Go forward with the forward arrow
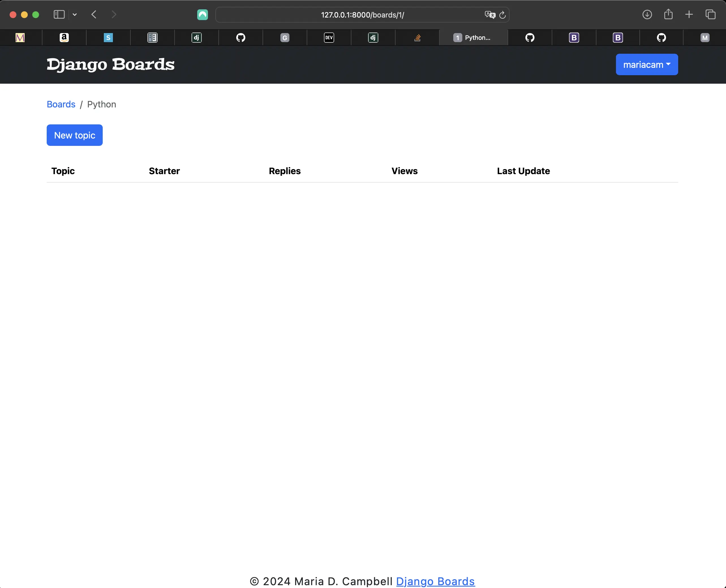The height and width of the screenshot is (588, 726). coord(114,15)
